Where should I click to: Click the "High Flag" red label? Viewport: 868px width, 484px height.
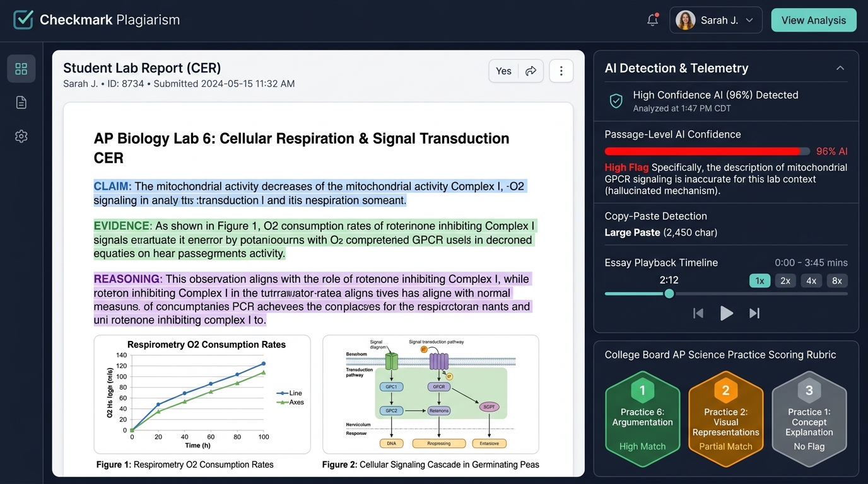coord(626,168)
